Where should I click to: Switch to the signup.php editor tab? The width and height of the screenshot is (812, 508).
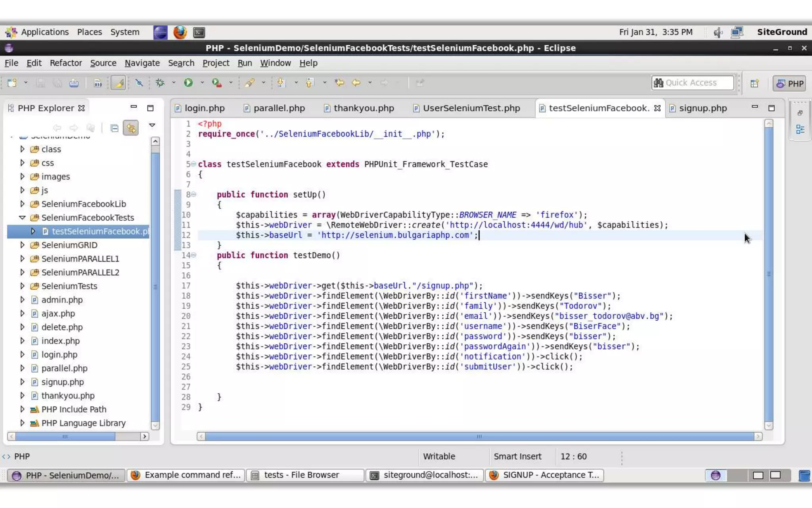coord(702,108)
